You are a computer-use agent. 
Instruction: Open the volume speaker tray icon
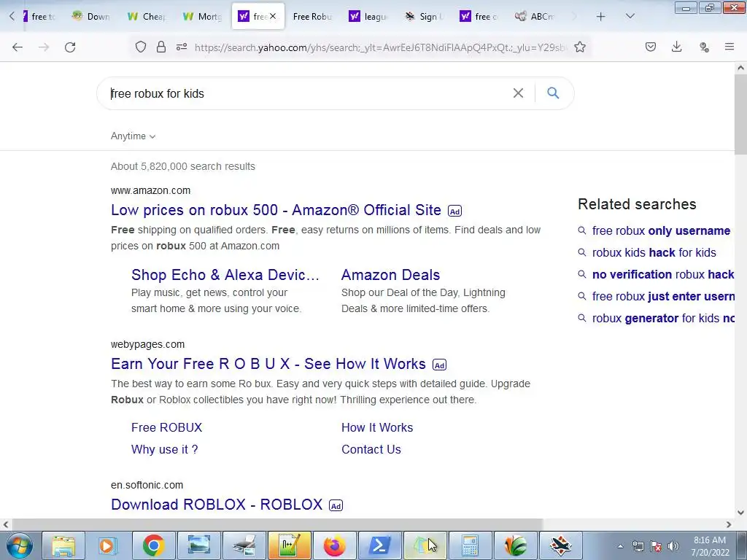[x=673, y=546]
